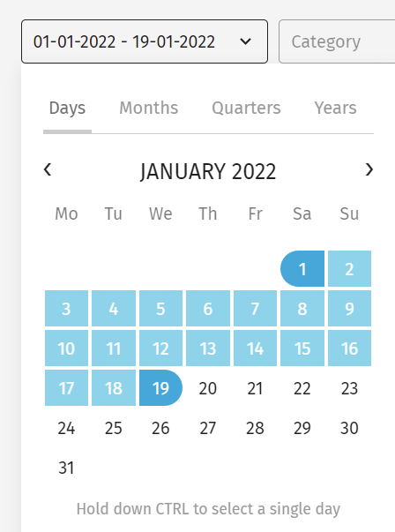The width and height of the screenshot is (395, 532).
Task: Click the 01-01-2022 - 19-01-2022 date field
Action: tap(145, 41)
